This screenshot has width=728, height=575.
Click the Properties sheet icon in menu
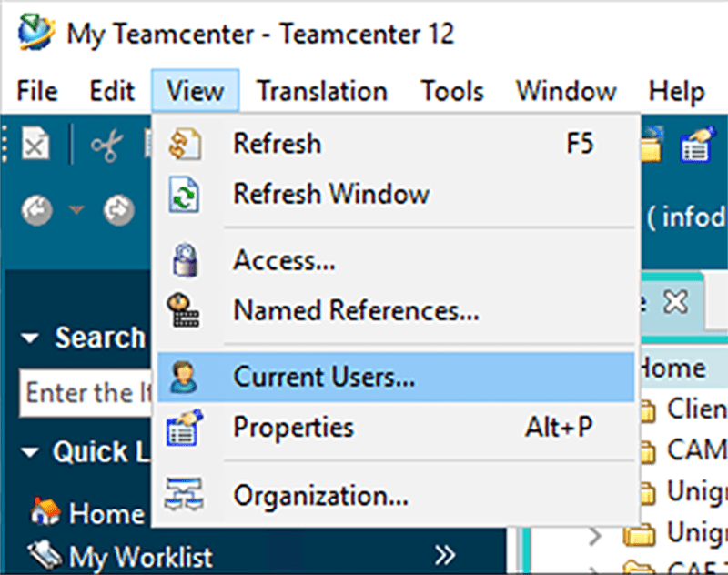click(185, 427)
